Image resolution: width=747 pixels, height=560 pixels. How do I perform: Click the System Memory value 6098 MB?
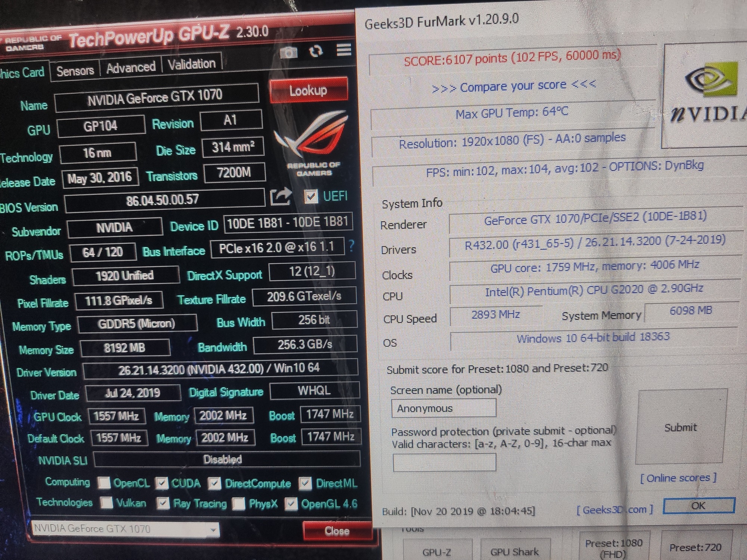pos(691,311)
